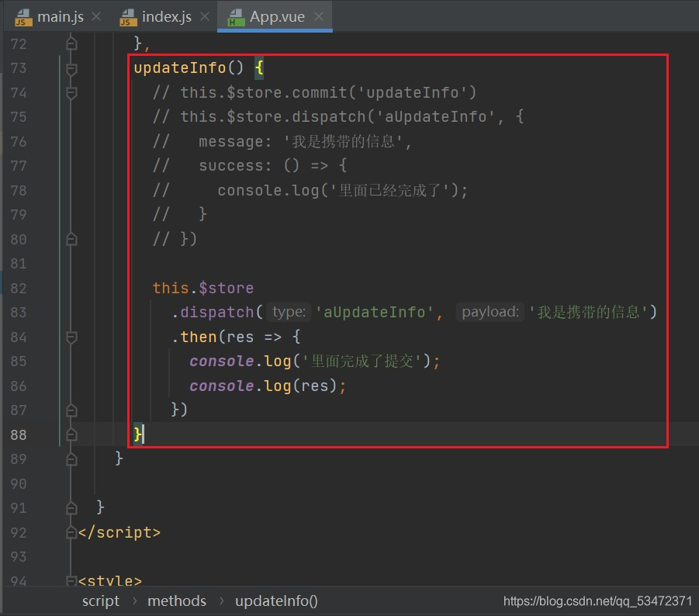Click fold end marker on line 91
This screenshot has height=616, width=699.
(71, 507)
